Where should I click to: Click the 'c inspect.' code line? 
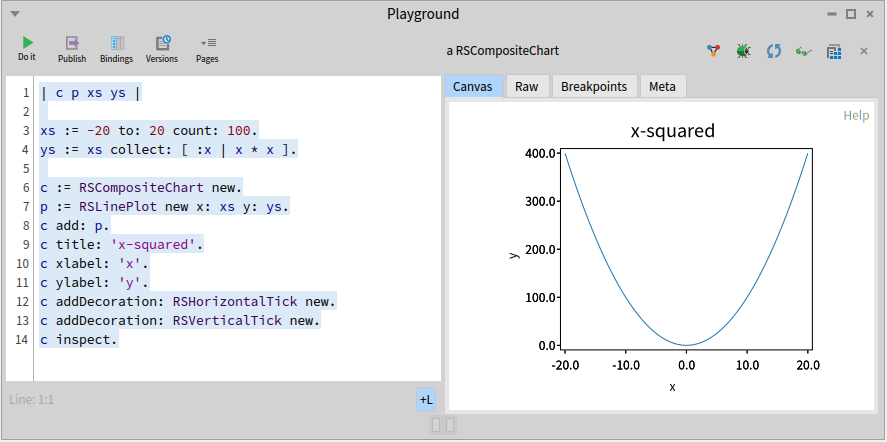[x=79, y=340]
